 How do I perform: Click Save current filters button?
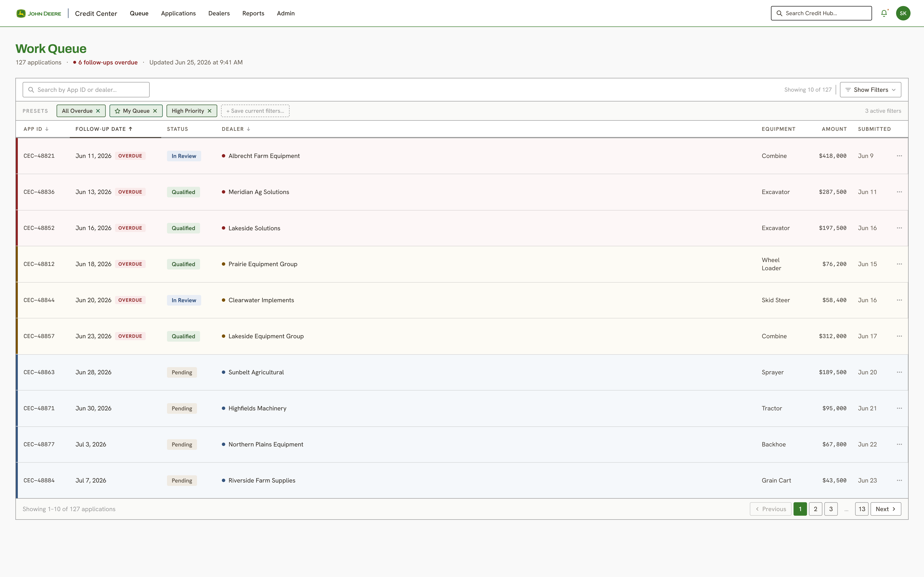[255, 111]
